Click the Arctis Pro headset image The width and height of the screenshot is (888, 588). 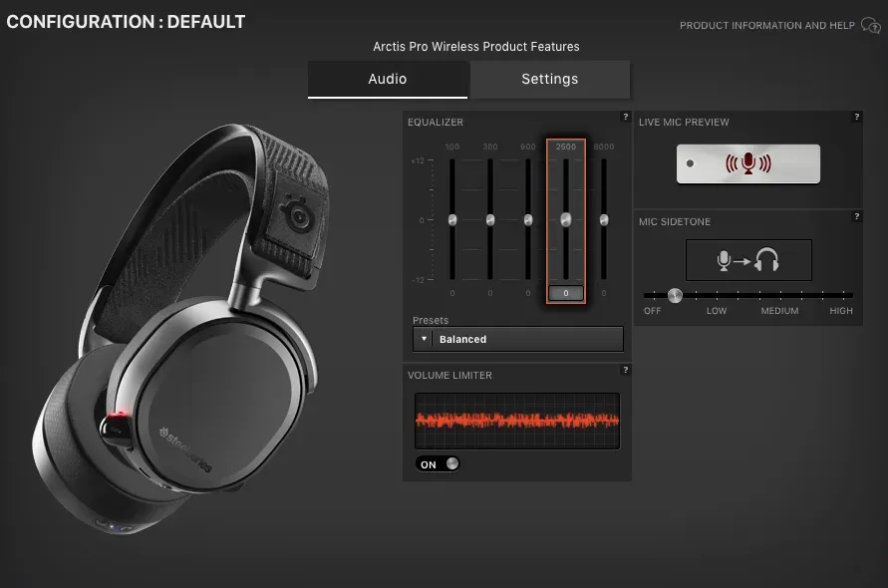click(x=180, y=329)
